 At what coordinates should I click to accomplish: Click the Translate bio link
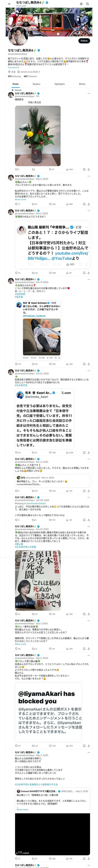14,67
